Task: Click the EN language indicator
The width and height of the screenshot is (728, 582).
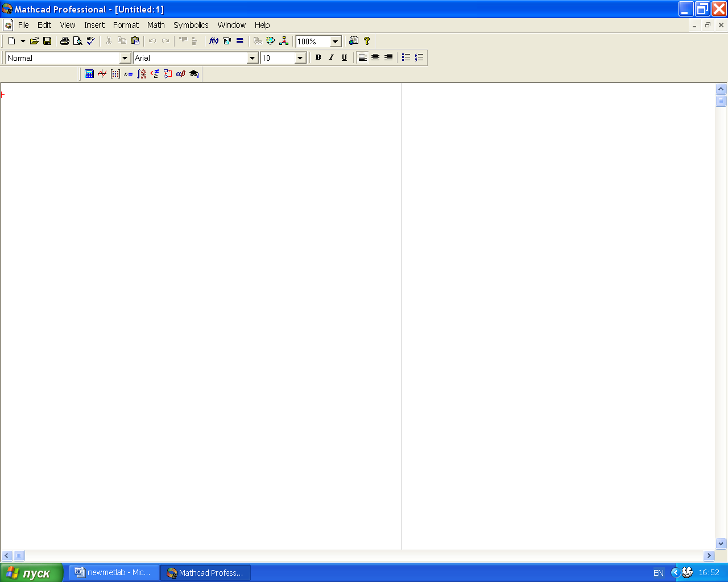Action: [x=659, y=573]
